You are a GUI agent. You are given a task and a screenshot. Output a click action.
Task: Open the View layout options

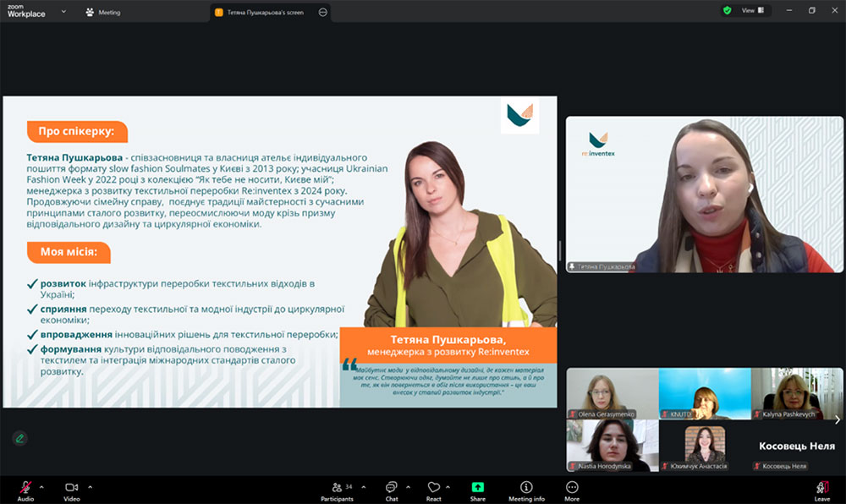[x=752, y=11]
